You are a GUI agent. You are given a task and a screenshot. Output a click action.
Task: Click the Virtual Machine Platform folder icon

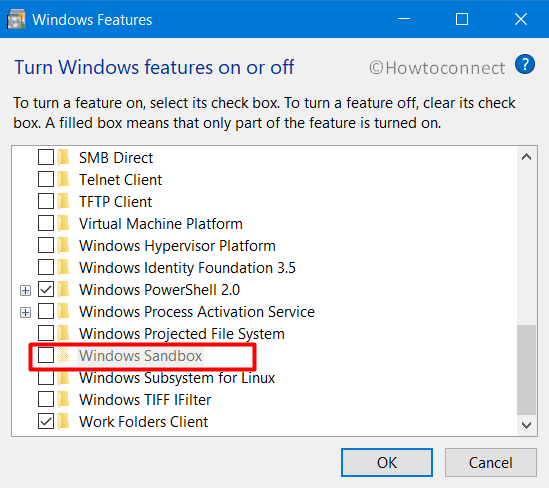click(63, 223)
